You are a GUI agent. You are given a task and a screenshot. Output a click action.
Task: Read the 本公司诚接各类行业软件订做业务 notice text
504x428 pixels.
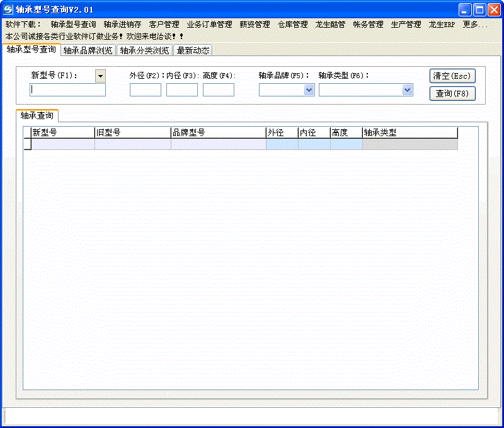94,37
